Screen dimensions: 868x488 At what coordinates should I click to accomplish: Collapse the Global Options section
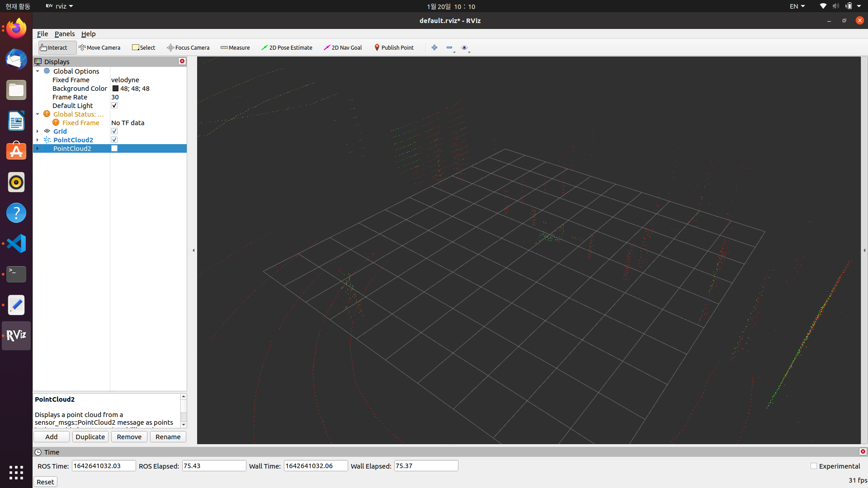tap(38, 71)
